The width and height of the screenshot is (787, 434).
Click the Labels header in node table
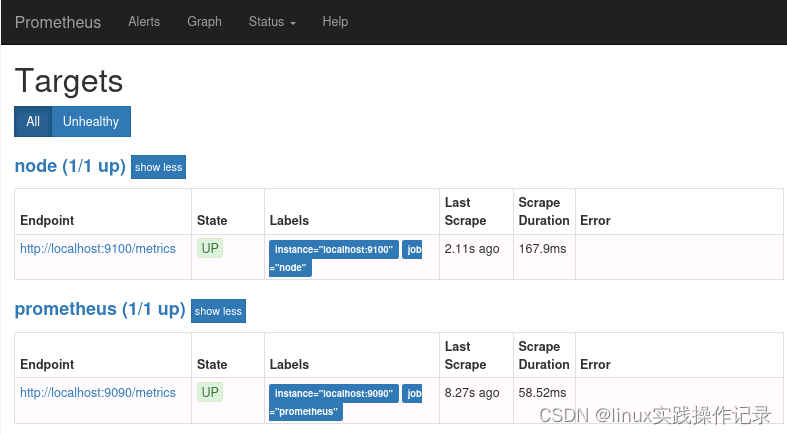(x=289, y=220)
